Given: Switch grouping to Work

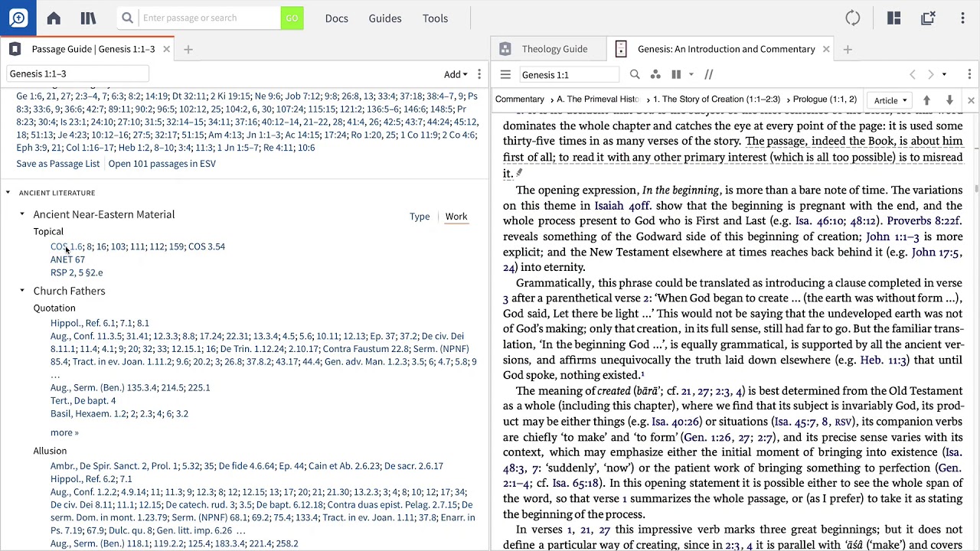Looking at the screenshot, I should pos(456,217).
